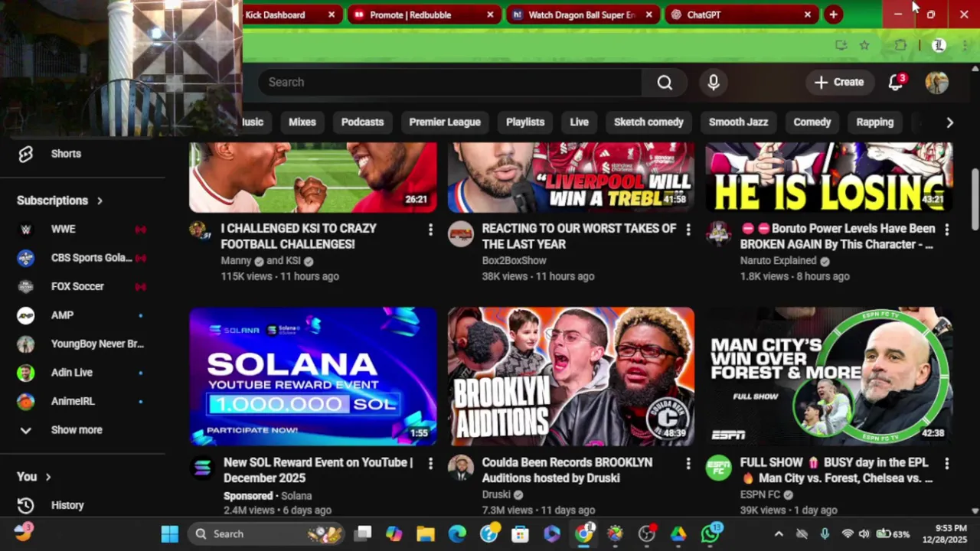Open the browser extensions puzzle icon

[x=900, y=45]
